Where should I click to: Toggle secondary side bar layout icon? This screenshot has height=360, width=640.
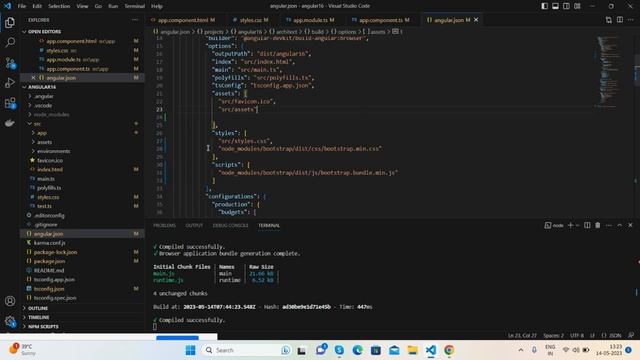point(566,6)
